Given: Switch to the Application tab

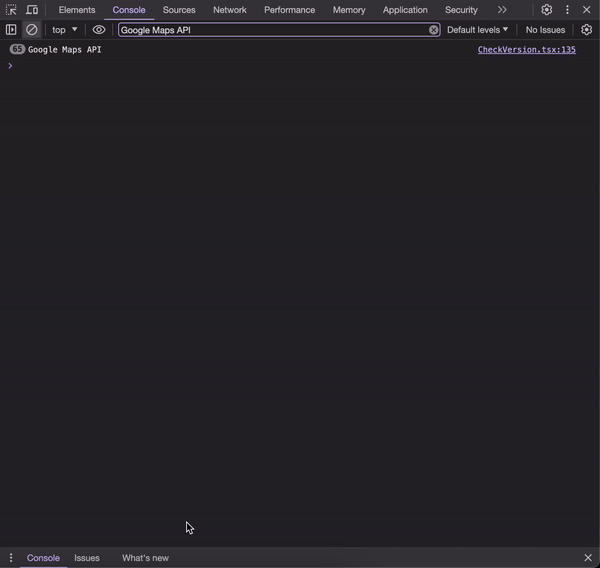Looking at the screenshot, I should (405, 10).
